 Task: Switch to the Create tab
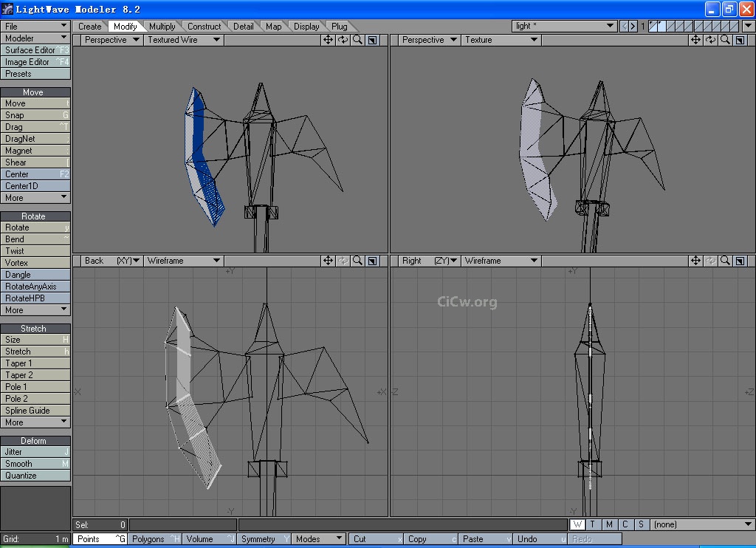(89, 27)
